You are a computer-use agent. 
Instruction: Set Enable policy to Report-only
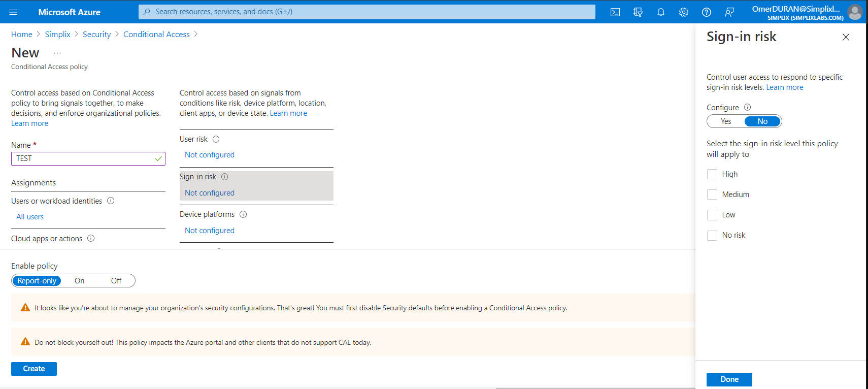(37, 281)
